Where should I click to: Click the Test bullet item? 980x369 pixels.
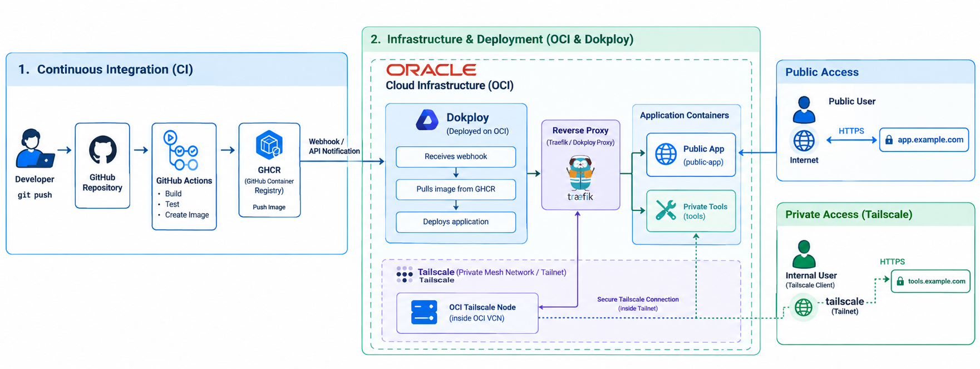pyautogui.click(x=172, y=204)
